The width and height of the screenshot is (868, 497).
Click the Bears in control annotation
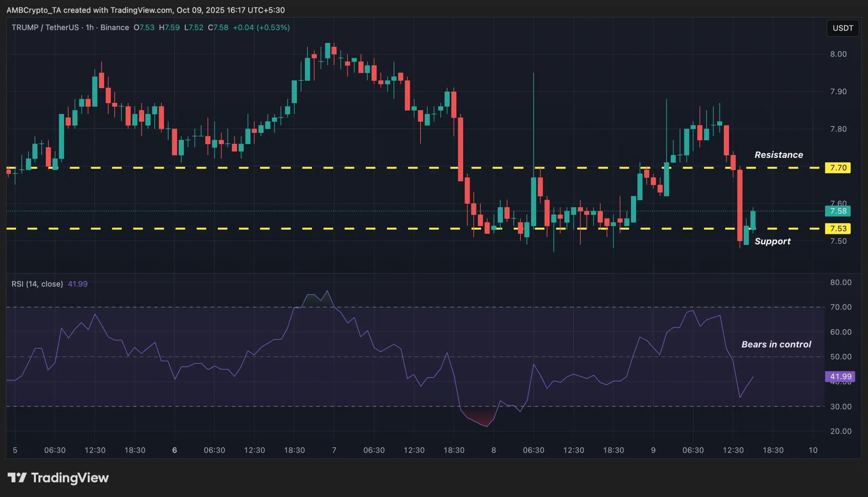776,344
